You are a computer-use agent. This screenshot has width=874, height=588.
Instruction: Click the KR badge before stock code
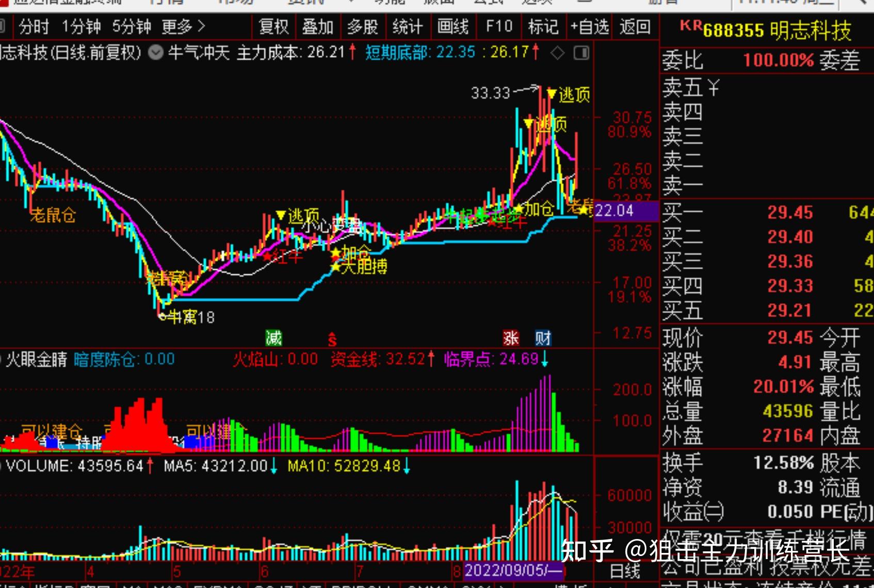pyautogui.click(x=691, y=25)
